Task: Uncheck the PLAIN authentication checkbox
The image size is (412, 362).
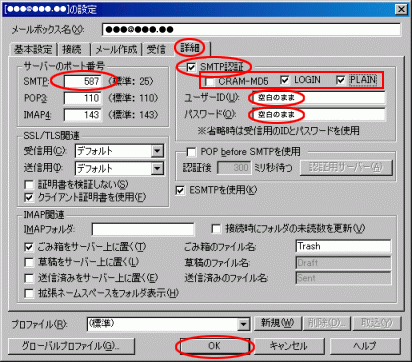Action: 340,80
